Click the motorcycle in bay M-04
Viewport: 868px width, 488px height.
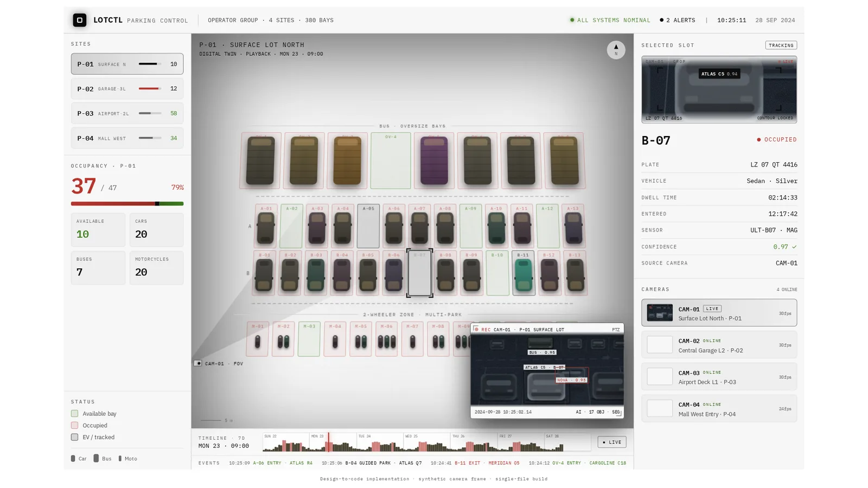335,342
